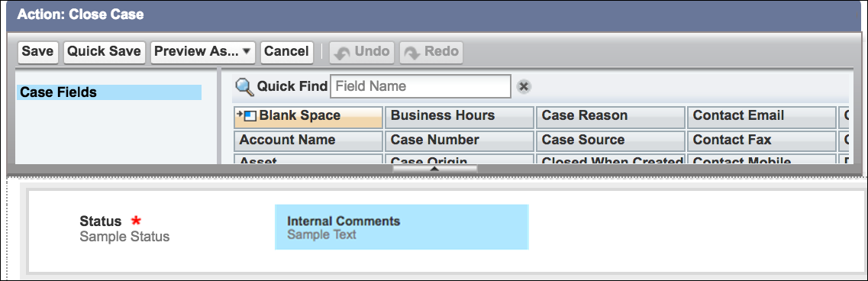
Task: Select the Case Number field
Action: [x=460, y=140]
